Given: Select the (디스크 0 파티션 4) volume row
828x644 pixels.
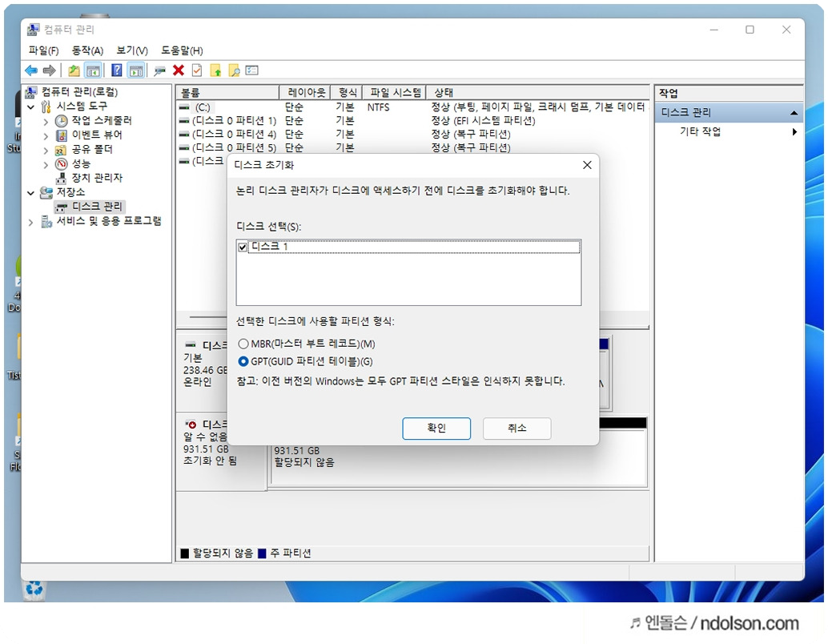Looking at the screenshot, I should tap(412, 135).
